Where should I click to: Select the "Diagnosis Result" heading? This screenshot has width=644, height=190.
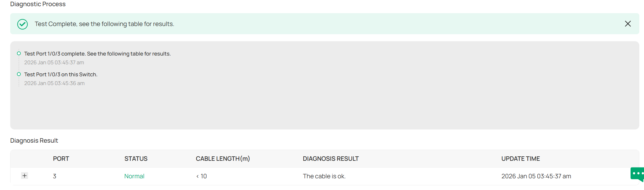point(34,140)
